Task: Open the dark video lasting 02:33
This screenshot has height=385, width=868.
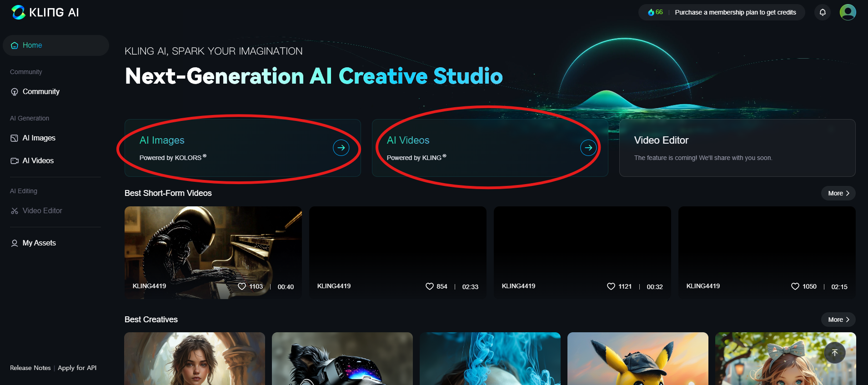Action: (398, 253)
